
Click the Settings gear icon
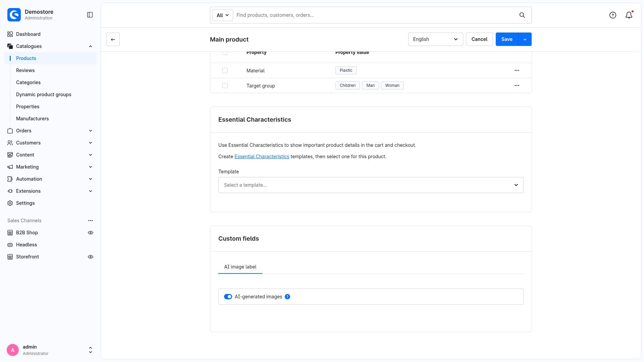pyautogui.click(x=10, y=203)
